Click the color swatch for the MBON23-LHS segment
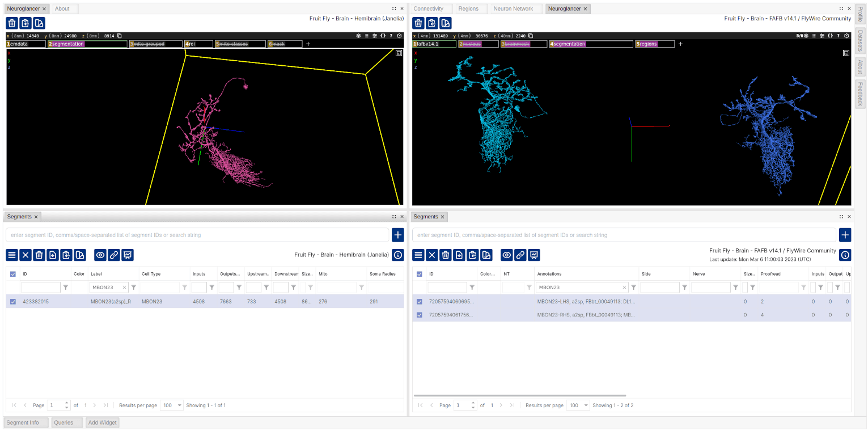Image resolution: width=868 pixels, height=431 pixels. (489, 301)
